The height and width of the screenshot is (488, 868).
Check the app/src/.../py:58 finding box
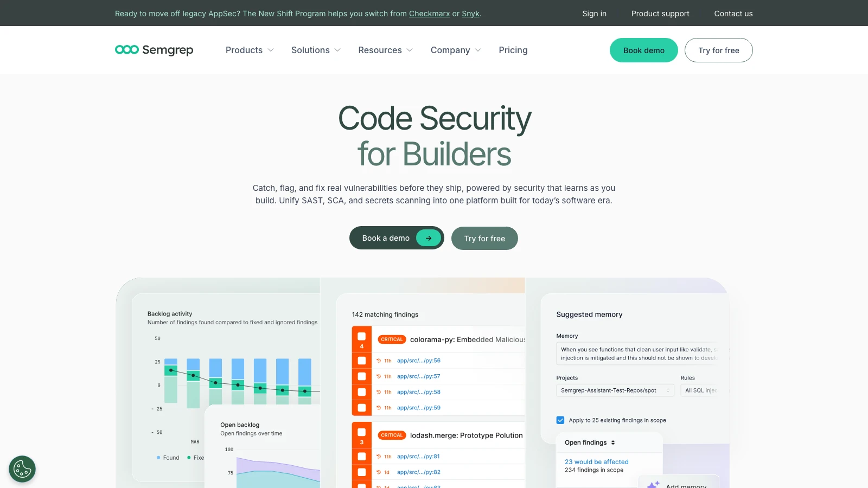click(362, 392)
